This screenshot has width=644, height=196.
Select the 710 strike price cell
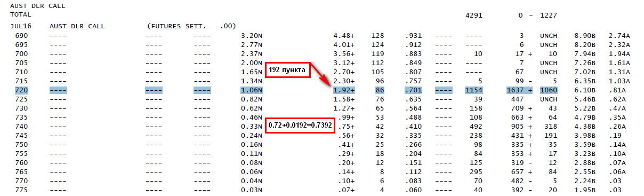[x=21, y=72]
